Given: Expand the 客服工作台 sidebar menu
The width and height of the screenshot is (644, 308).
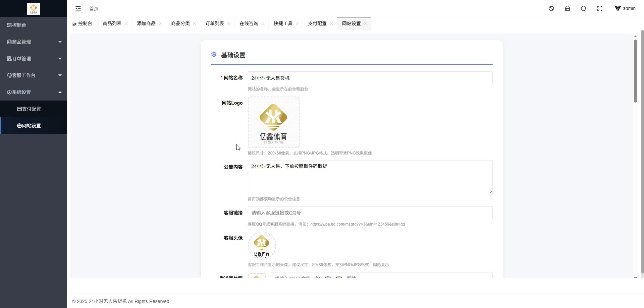Looking at the screenshot, I should coord(34,75).
